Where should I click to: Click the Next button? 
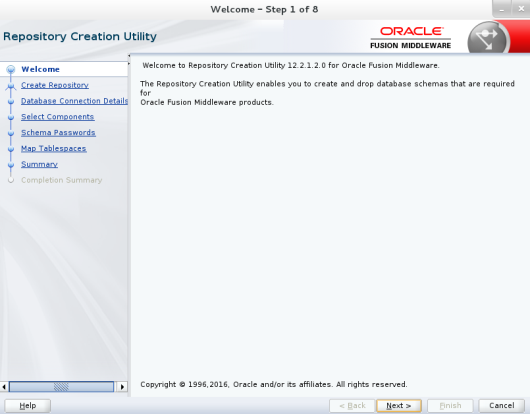tap(399, 406)
